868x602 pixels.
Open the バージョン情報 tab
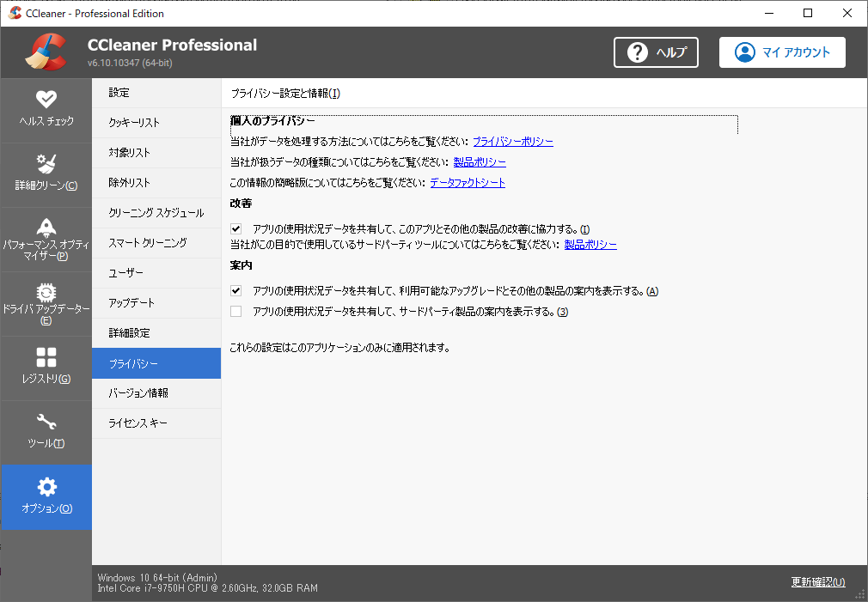156,393
